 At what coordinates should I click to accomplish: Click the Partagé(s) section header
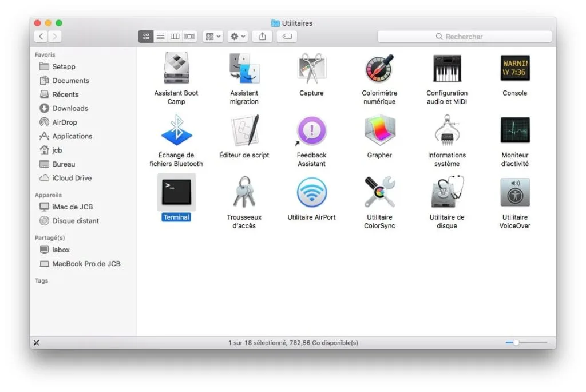click(50, 237)
